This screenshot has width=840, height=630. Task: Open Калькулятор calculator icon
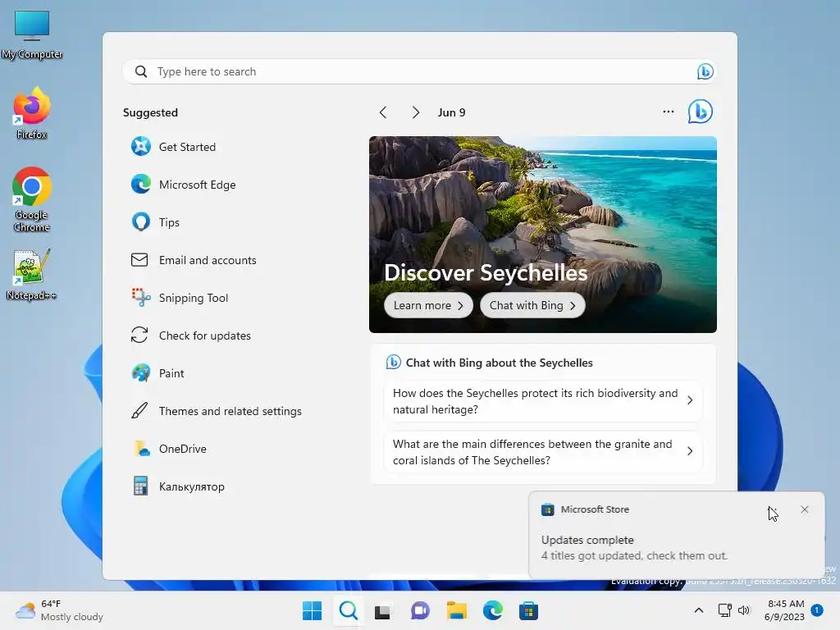(x=140, y=486)
